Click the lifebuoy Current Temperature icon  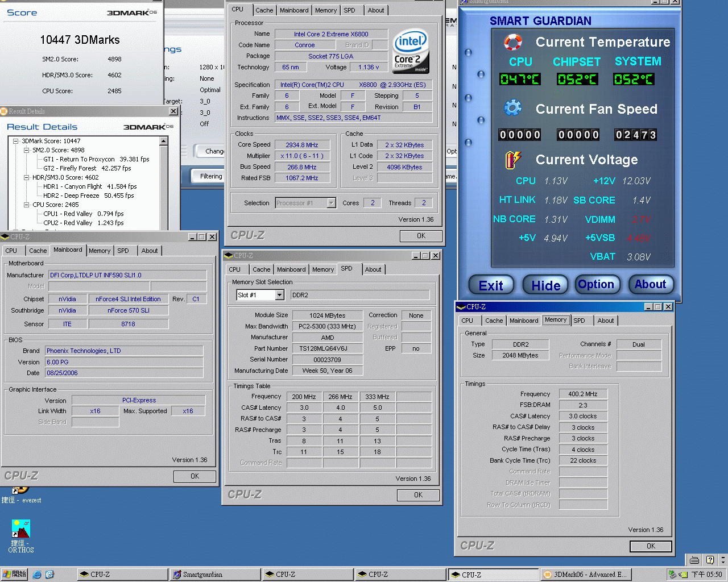513,42
